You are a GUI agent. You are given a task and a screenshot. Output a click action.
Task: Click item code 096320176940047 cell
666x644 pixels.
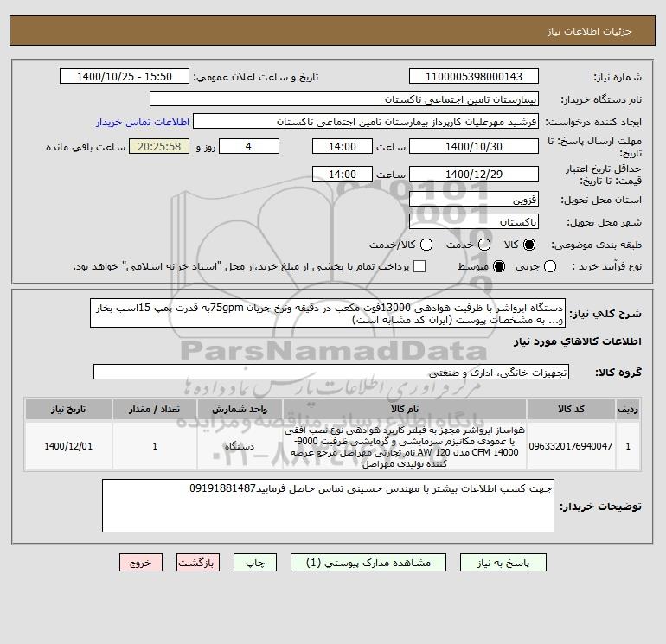point(571,446)
